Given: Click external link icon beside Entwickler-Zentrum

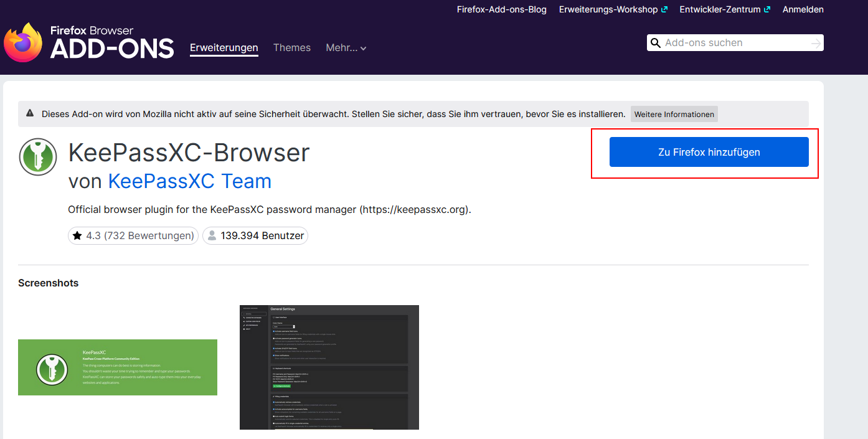Looking at the screenshot, I should coord(767,9).
